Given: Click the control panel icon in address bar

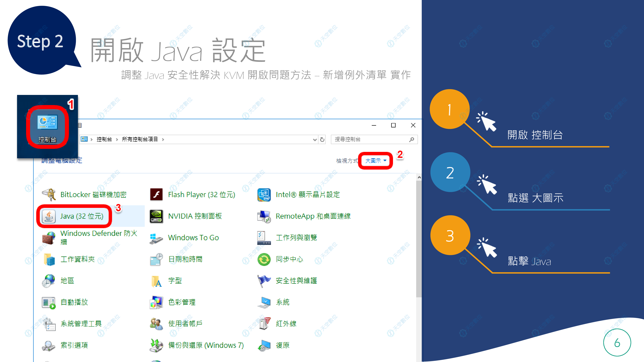Looking at the screenshot, I should pyautogui.click(x=84, y=139).
